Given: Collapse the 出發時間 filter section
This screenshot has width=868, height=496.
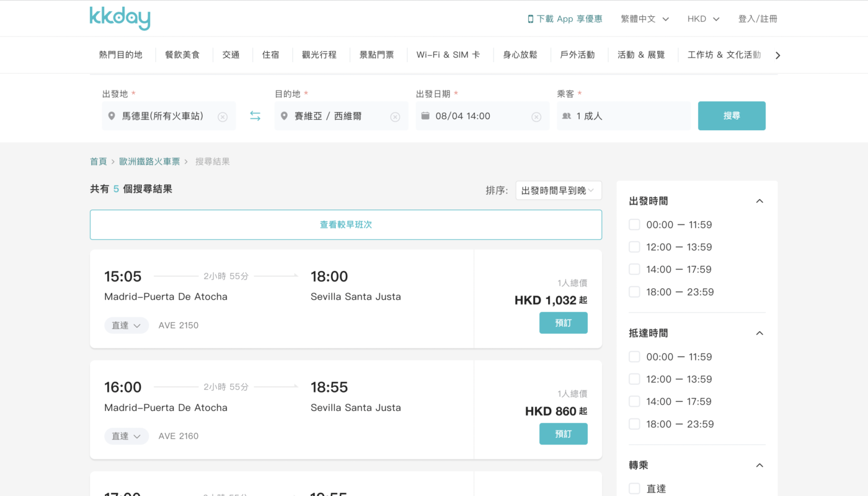Looking at the screenshot, I should point(759,201).
